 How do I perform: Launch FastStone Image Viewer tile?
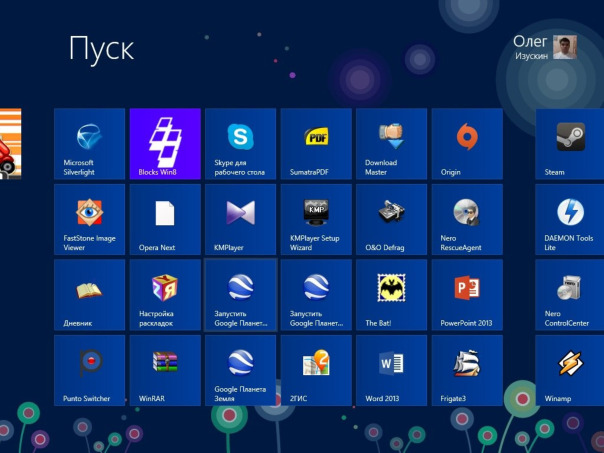click(89, 219)
